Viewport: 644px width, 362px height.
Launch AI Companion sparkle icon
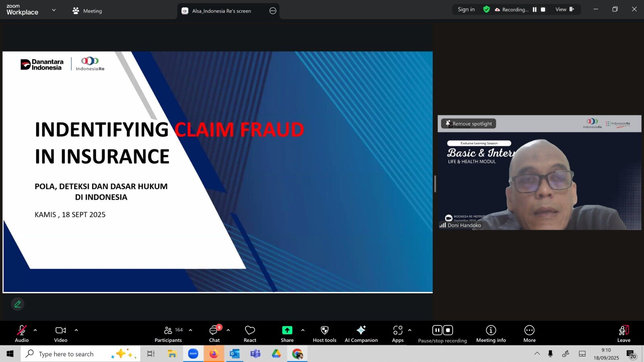pyautogui.click(x=361, y=331)
